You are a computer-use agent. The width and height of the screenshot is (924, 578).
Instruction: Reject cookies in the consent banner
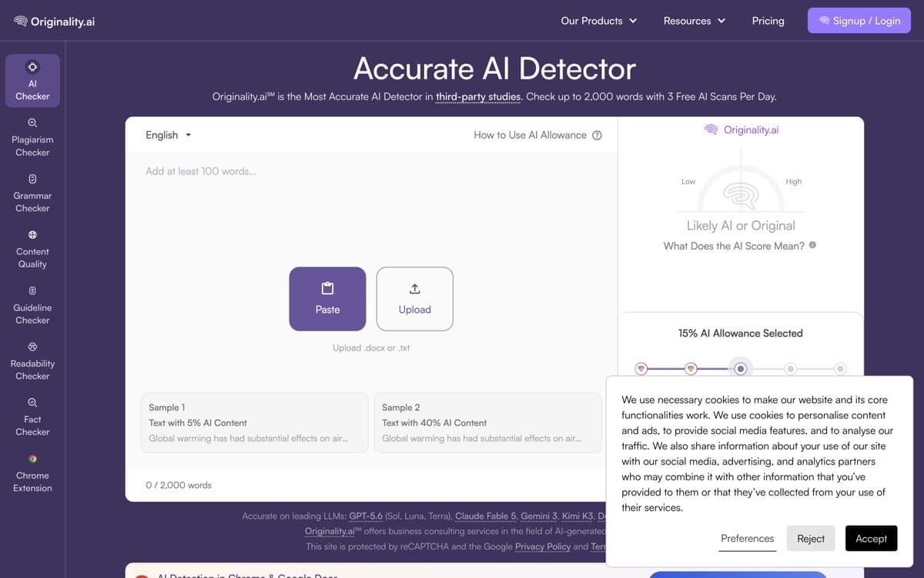pyautogui.click(x=811, y=539)
